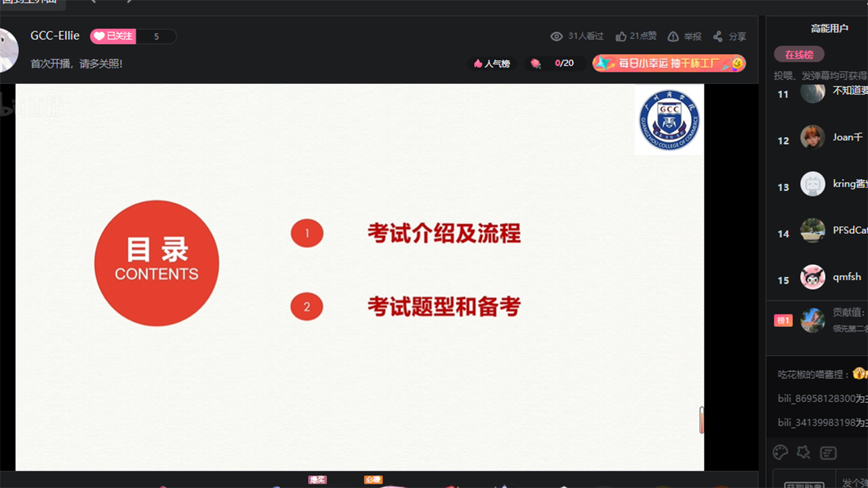The image size is (868, 488).
Task: Click GCC-Ellie streamer name
Action: coord(55,36)
